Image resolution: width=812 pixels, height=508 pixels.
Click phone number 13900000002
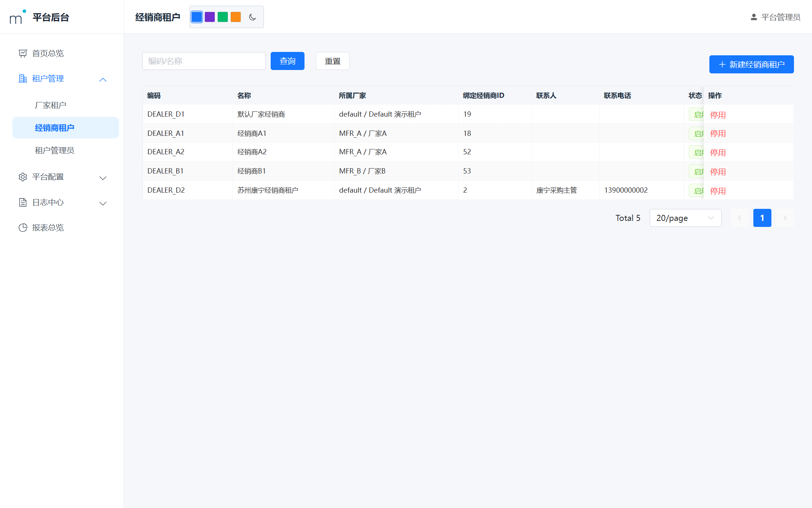[x=626, y=190]
